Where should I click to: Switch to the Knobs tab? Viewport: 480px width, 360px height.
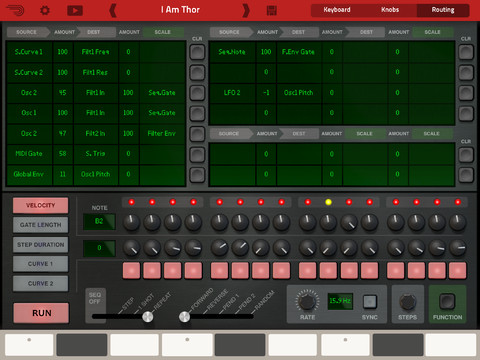point(390,10)
